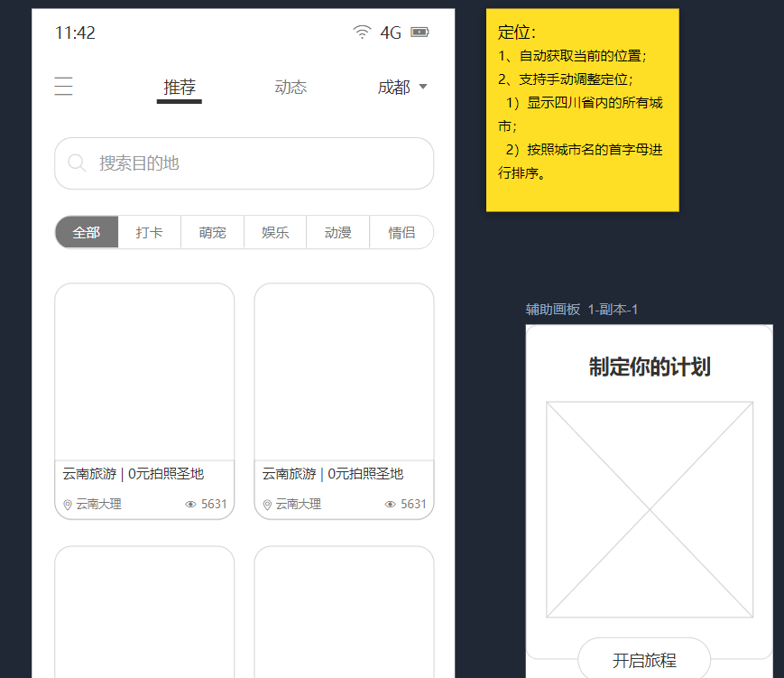
Task: Choose the 娱乐 category filter
Action: pyautogui.click(x=275, y=232)
